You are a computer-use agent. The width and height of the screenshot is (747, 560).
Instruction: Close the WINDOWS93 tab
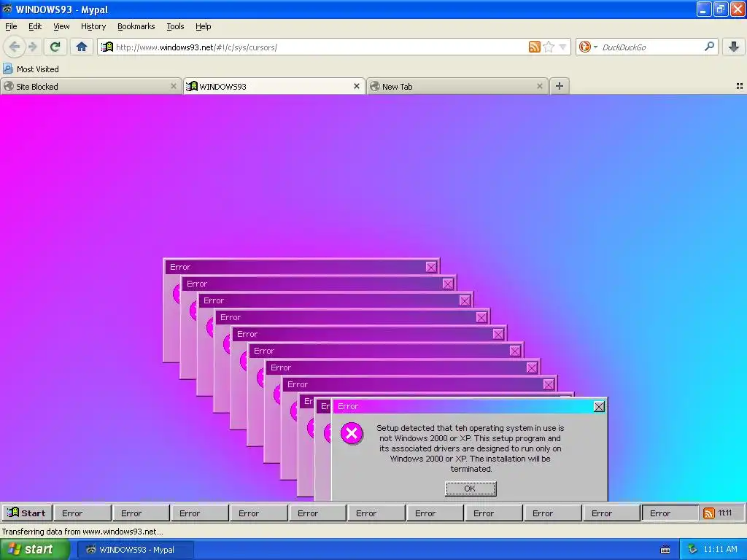[356, 86]
